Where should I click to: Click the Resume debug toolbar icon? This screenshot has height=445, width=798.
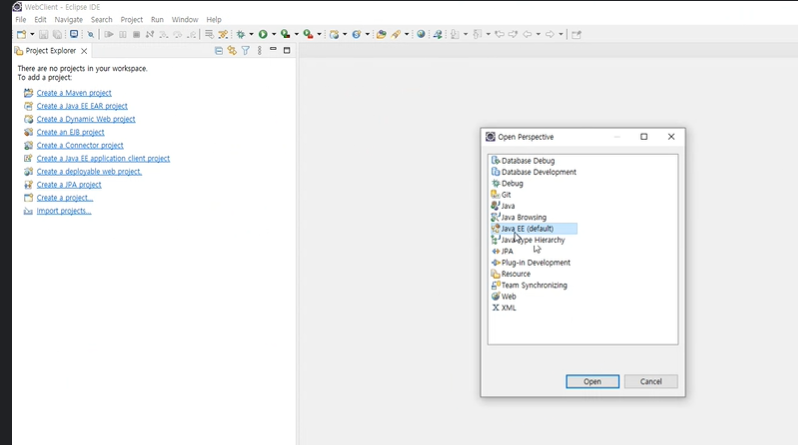coord(109,35)
